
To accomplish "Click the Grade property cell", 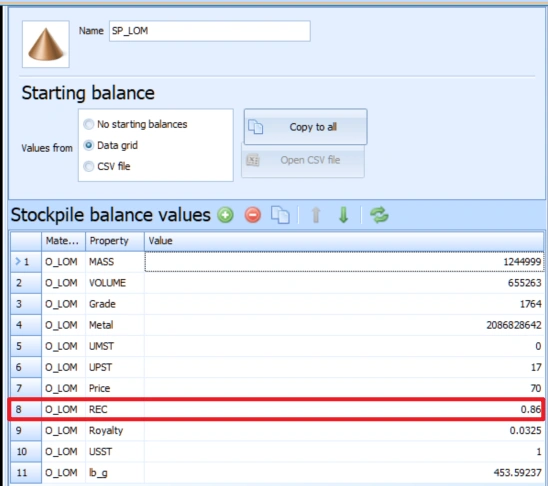I will [115, 304].
